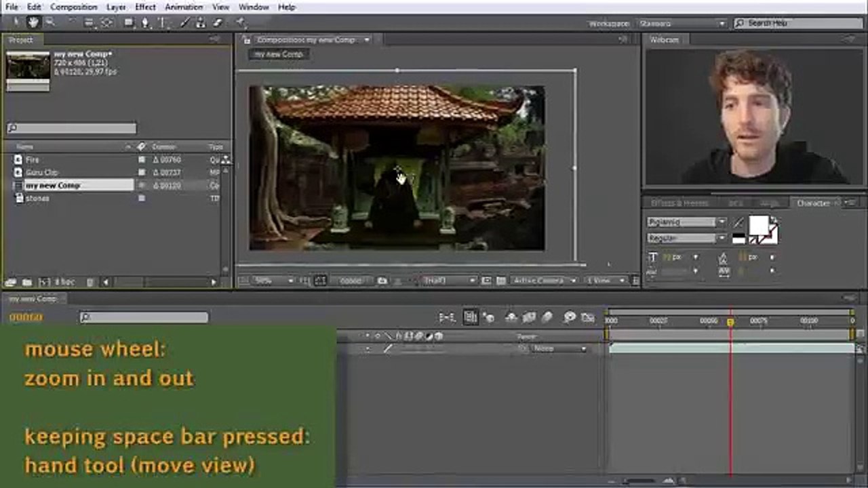This screenshot has width=868, height=488.
Task: Select the Puppet Pin tool
Action: [x=241, y=22]
